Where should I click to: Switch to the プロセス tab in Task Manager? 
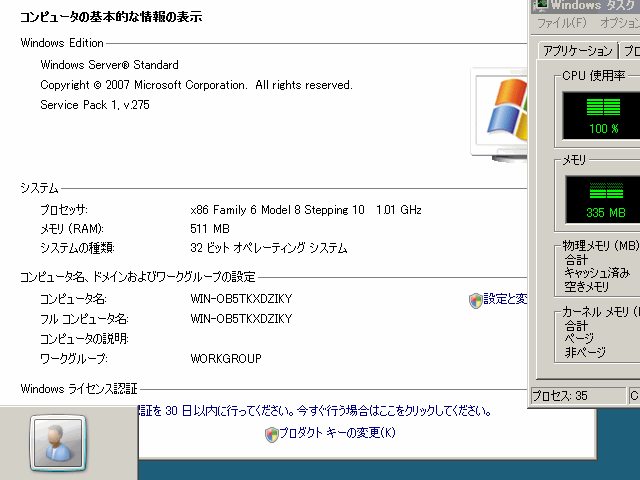point(631,51)
